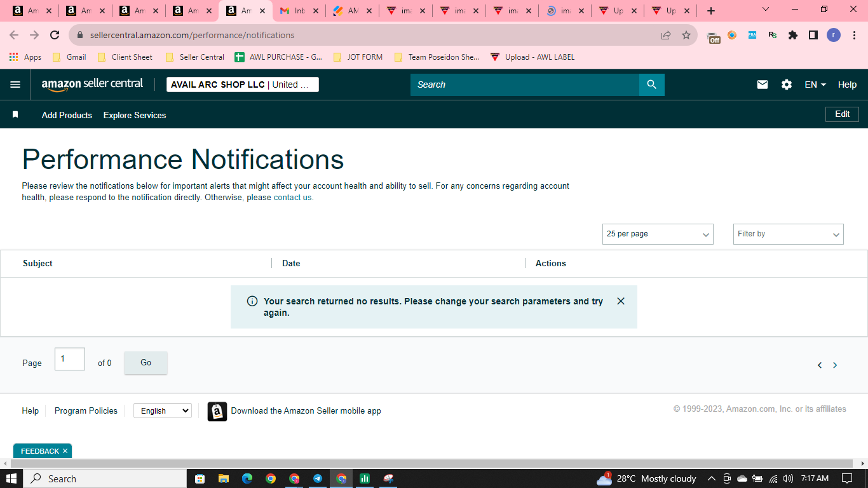Close the FEEDBACK tab
The height and width of the screenshot is (488, 868).
pyautogui.click(x=65, y=451)
